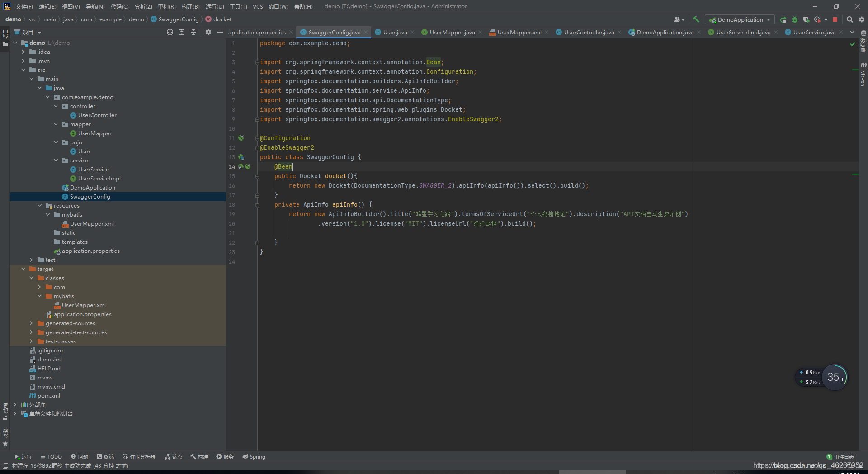Click the green Build hammer icon
This screenshot has height=474, width=868.
(x=696, y=19)
